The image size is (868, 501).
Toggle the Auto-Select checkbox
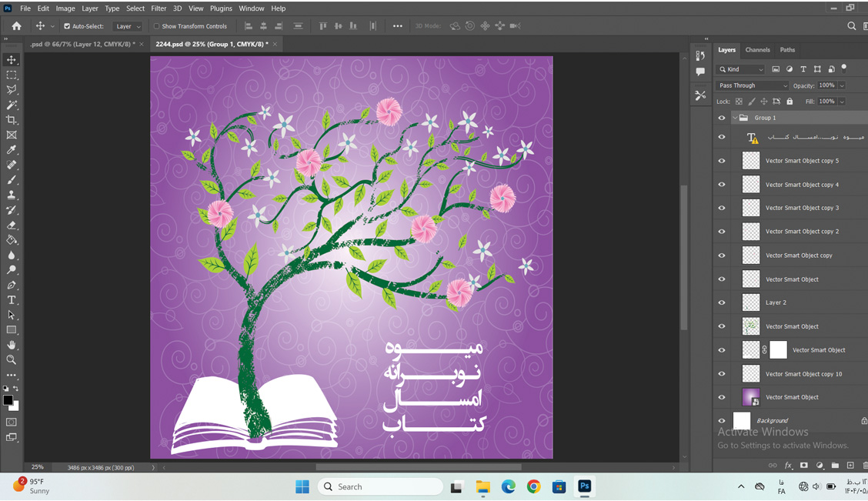[67, 26]
